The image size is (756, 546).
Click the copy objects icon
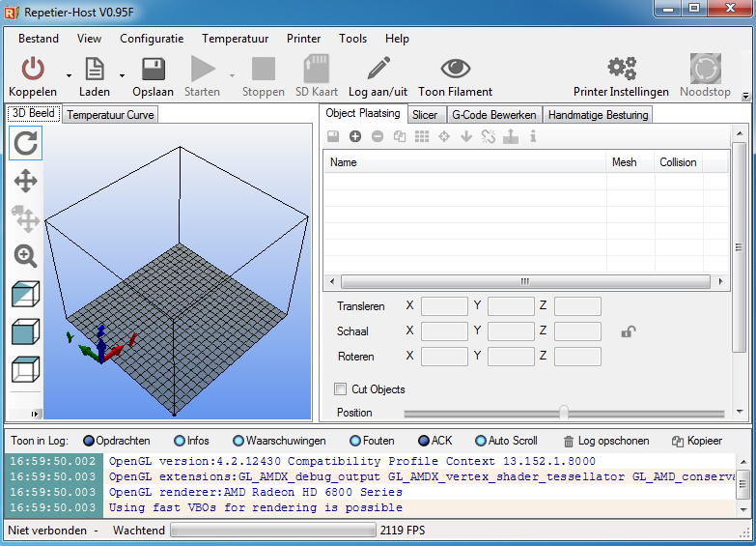pyautogui.click(x=400, y=136)
